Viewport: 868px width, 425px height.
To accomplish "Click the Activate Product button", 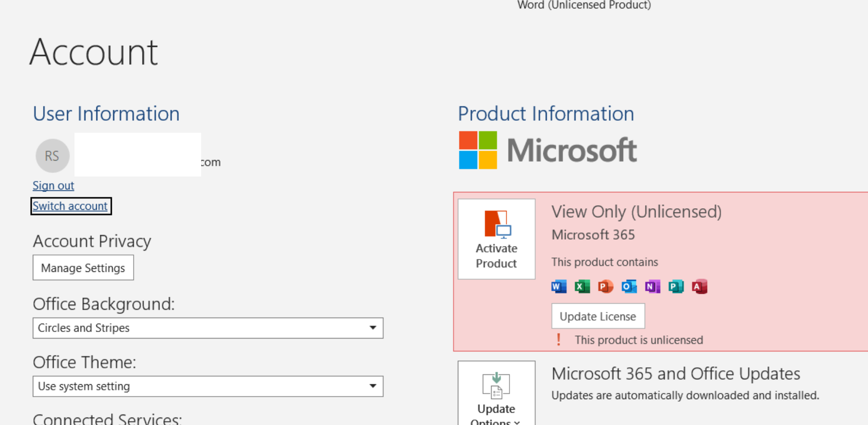I will (496, 239).
